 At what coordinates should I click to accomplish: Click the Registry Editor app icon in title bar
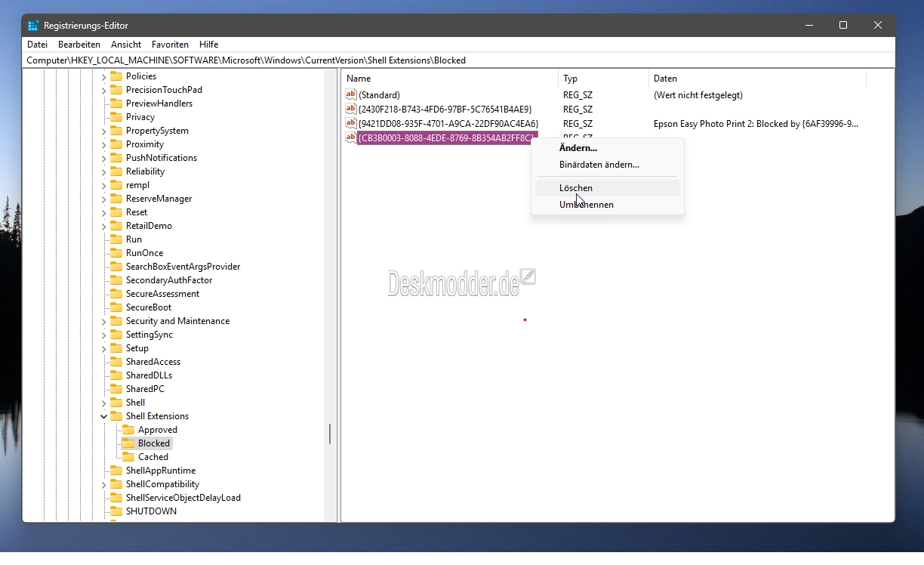coord(33,25)
